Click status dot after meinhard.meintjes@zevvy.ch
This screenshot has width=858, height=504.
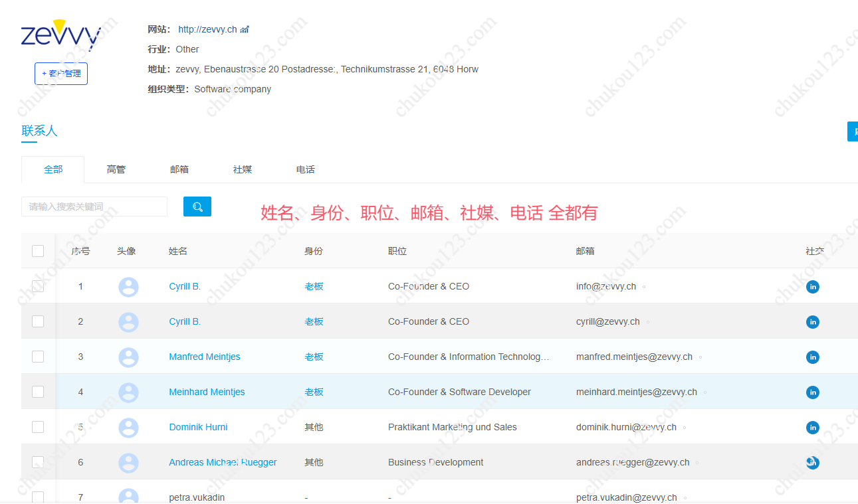click(x=705, y=392)
